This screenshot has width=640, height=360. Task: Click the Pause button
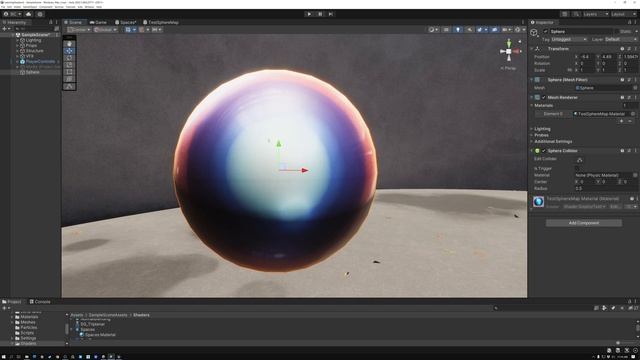coord(320,14)
